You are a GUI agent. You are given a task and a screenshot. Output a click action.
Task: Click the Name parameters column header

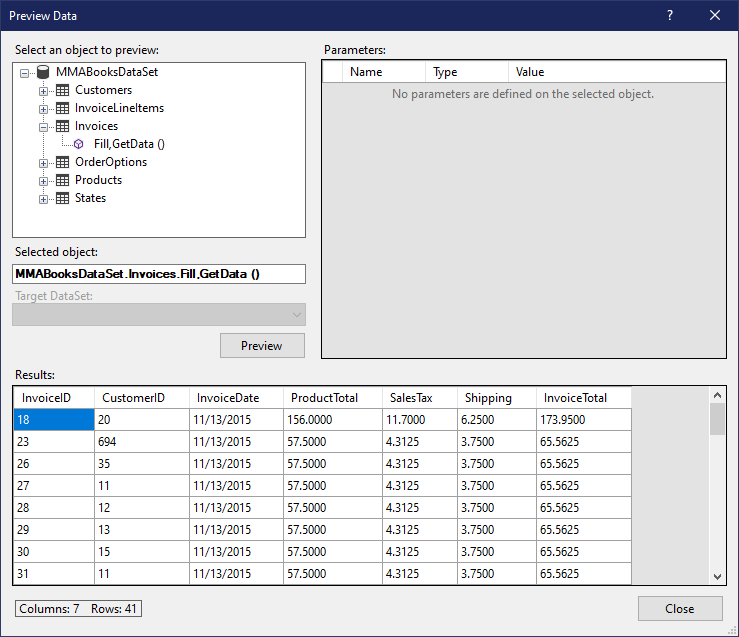pos(384,72)
